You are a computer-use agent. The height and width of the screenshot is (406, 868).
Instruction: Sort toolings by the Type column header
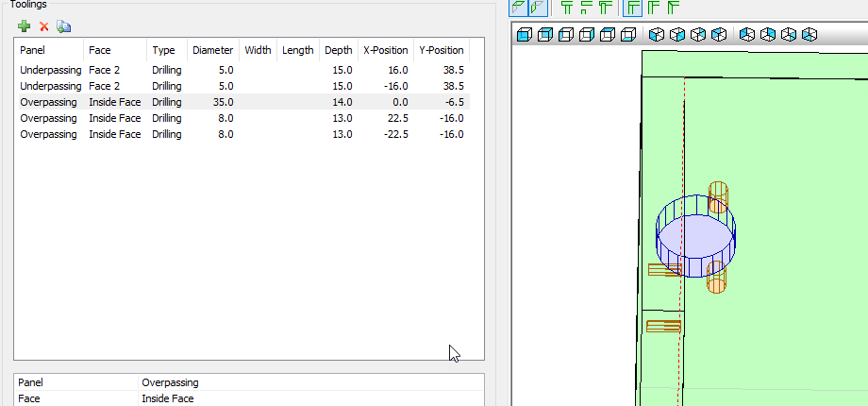(x=167, y=50)
